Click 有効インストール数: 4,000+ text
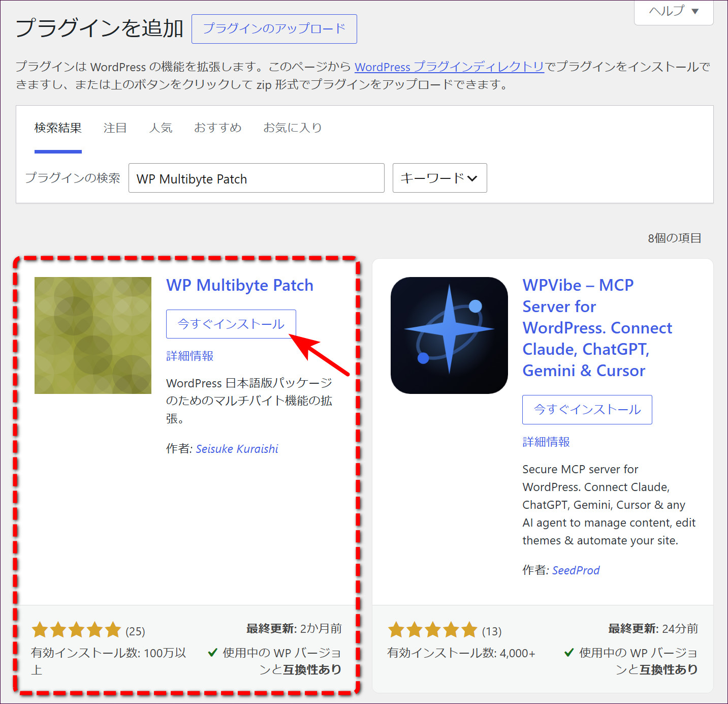This screenshot has height=704, width=728. pyautogui.click(x=461, y=653)
